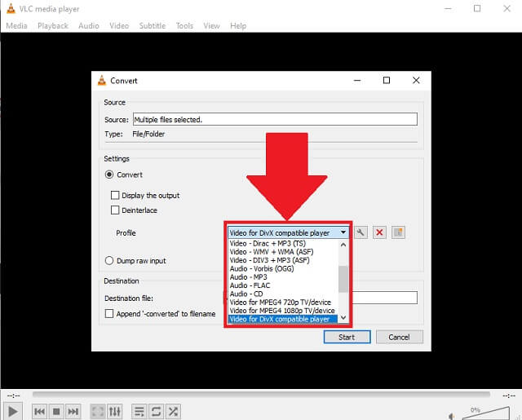Maximize the Convert dialog

pos(387,81)
